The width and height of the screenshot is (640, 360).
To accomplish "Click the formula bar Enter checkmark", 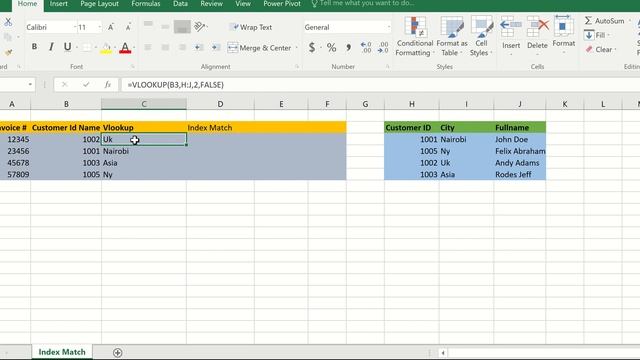I will pyautogui.click(x=86, y=84).
